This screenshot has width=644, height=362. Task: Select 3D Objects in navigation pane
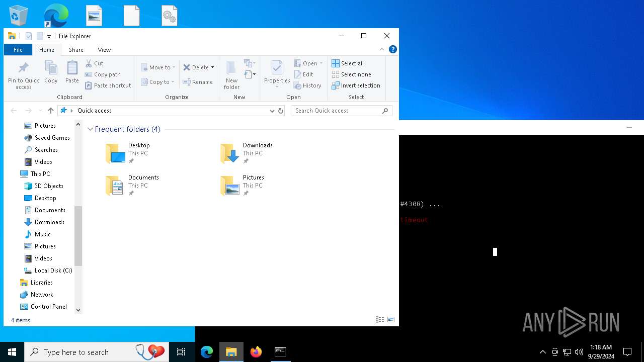coord(44,186)
